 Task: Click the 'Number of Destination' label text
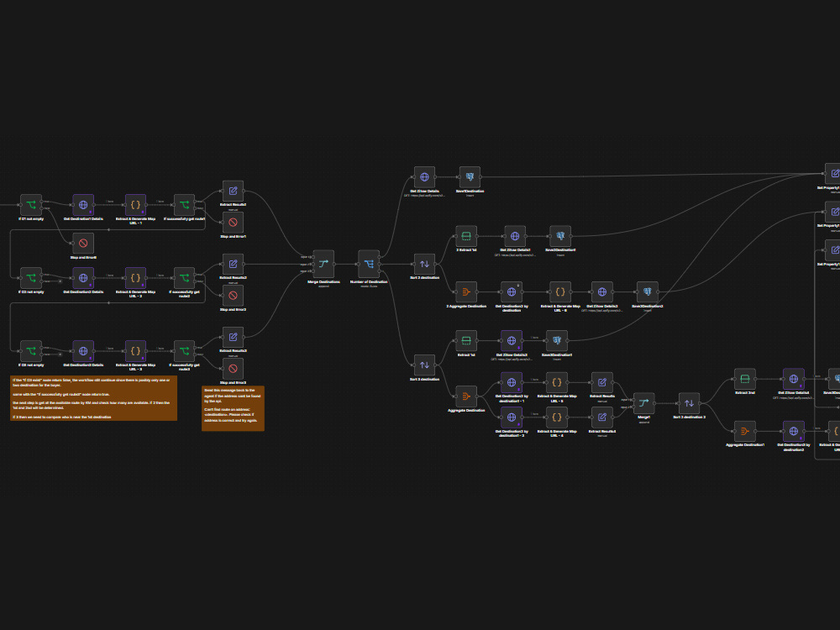pyautogui.click(x=369, y=281)
